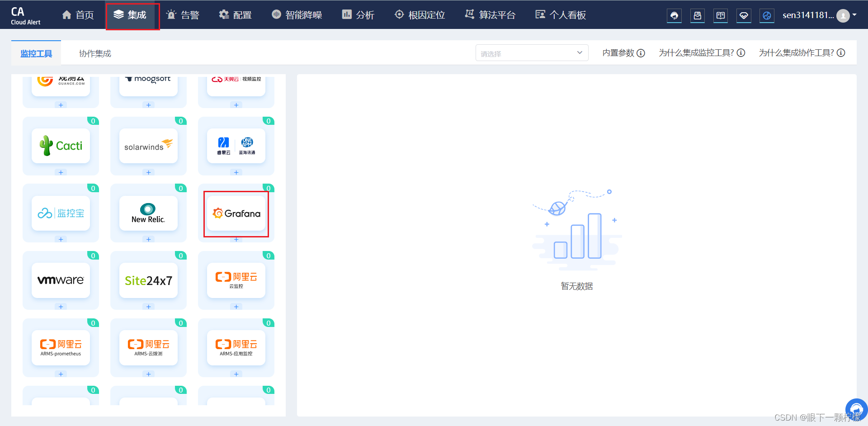Select 集成 in the top navigation
The height and width of the screenshot is (426, 868).
[x=130, y=15]
